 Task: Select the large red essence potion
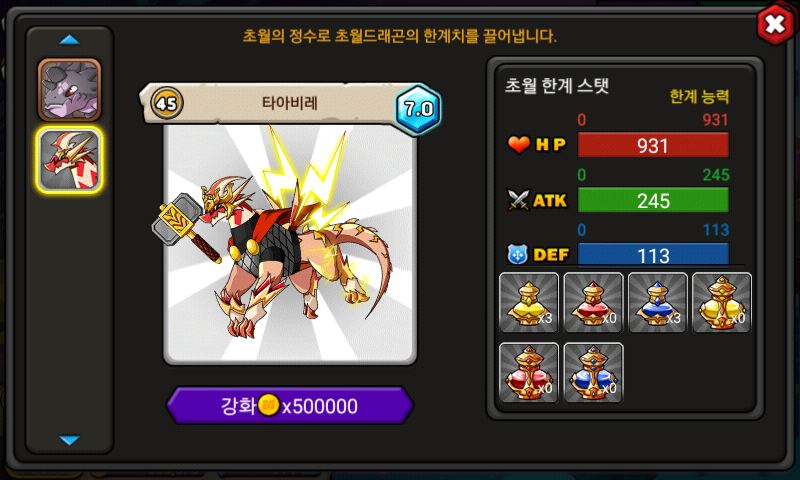click(529, 373)
